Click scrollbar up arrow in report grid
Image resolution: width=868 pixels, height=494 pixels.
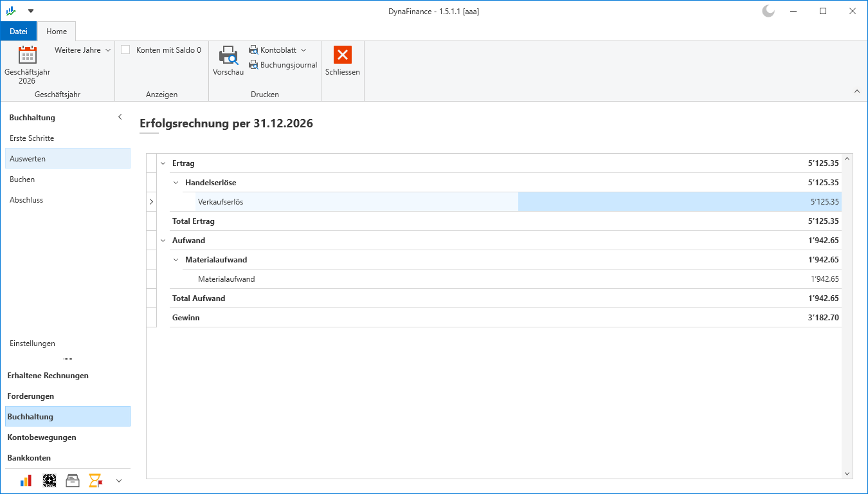tap(847, 159)
